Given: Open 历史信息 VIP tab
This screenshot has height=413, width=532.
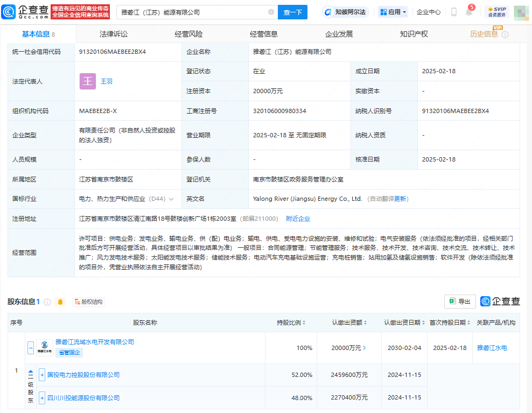Looking at the screenshot, I should [484, 34].
